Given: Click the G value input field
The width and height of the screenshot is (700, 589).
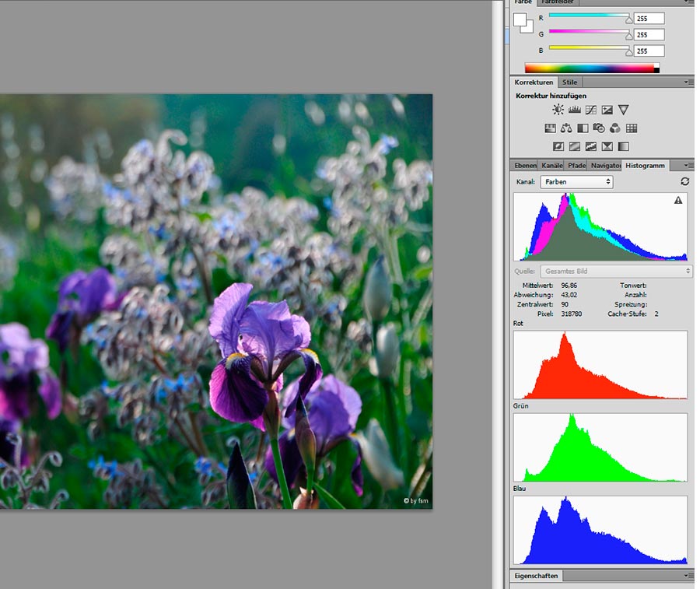Looking at the screenshot, I should tap(649, 34).
